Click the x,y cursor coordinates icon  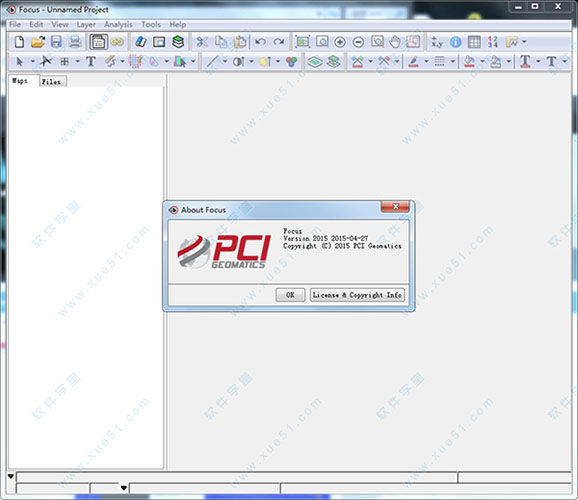point(436,42)
